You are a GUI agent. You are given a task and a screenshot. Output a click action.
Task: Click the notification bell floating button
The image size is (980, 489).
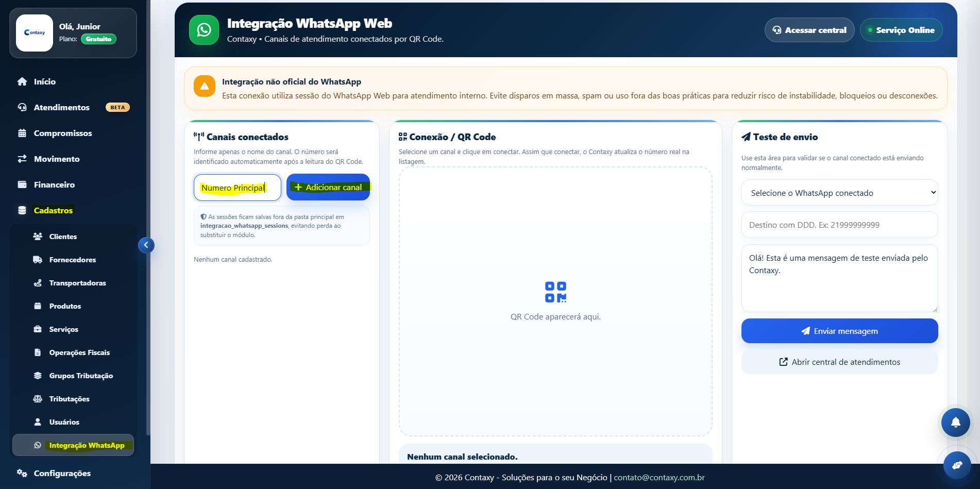956,423
